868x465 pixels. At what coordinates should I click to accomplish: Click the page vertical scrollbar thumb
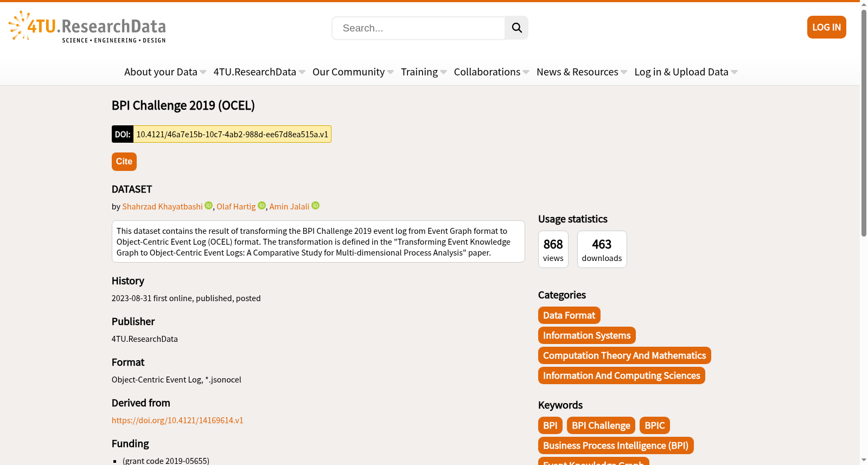[864, 123]
